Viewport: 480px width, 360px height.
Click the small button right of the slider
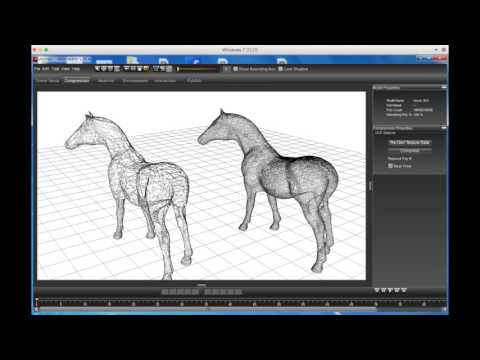pyautogui.click(x=226, y=69)
